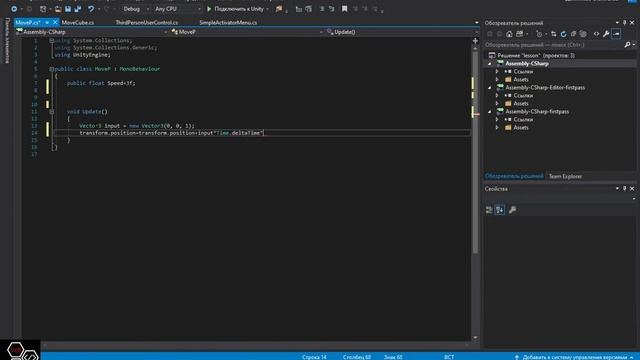Click Switch Views icon in Solution Explorer

point(519,34)
